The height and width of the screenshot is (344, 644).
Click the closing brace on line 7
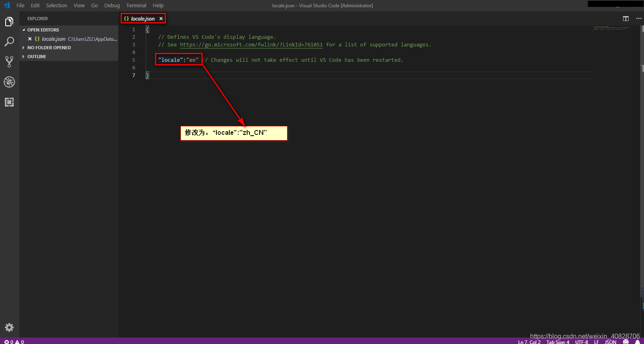147,76
